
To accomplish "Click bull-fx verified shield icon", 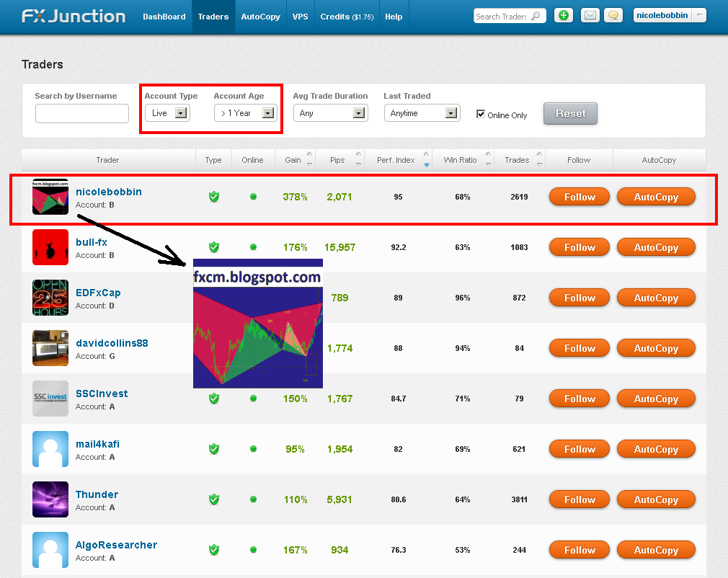I will [x=213, y=247].
